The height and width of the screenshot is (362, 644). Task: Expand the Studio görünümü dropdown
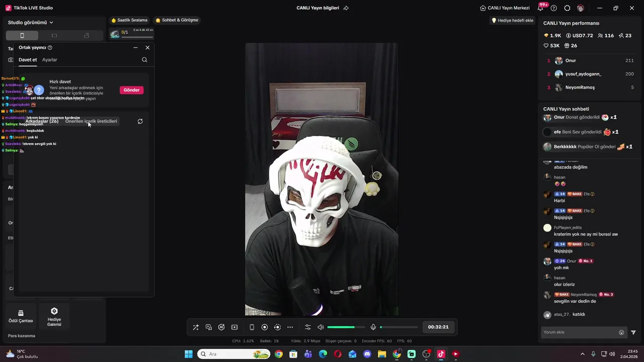31,23
